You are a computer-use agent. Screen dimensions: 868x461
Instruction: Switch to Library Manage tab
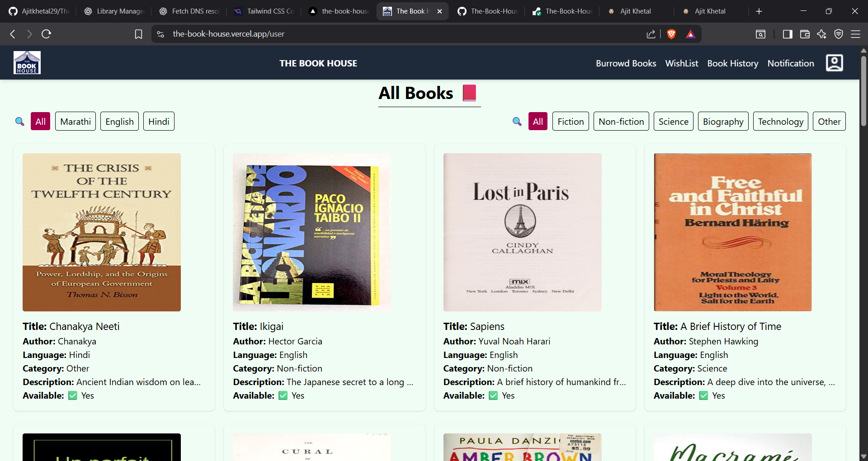tap(114, 11)
